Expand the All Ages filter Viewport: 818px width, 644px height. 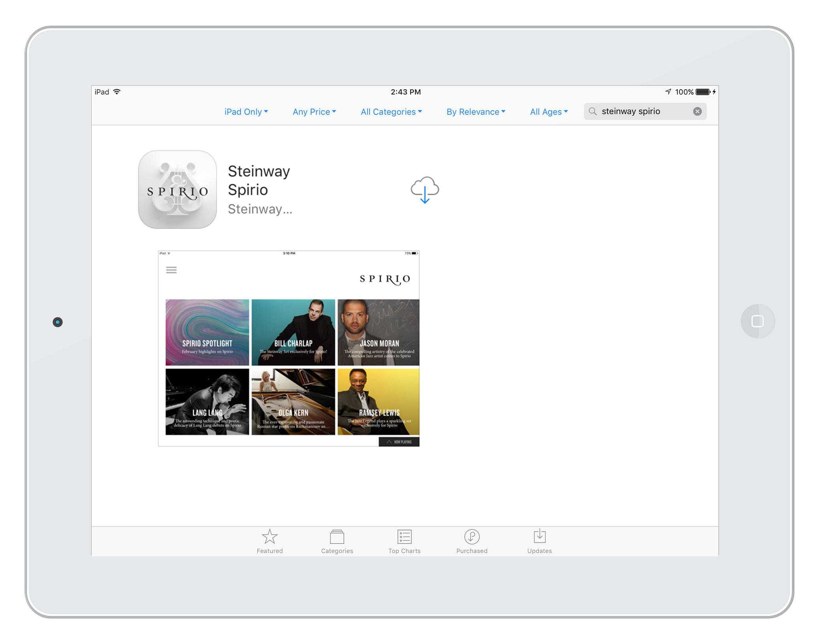pyautogui.click(x=549, y=112)
